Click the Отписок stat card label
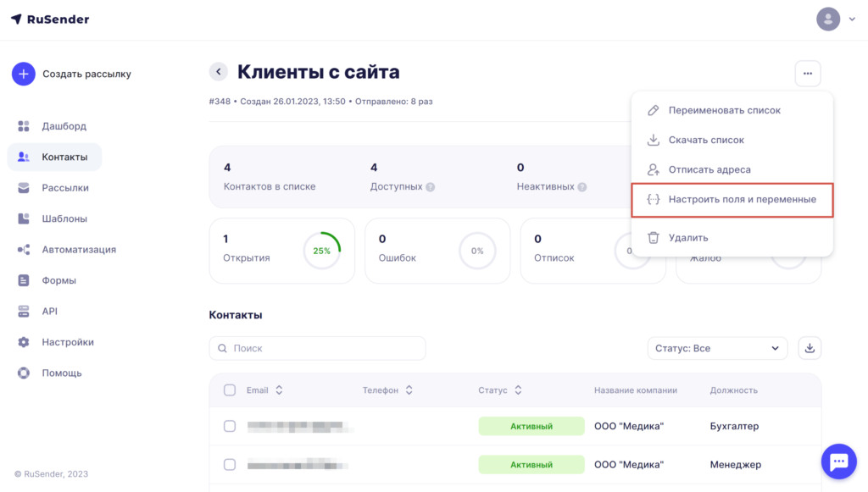868x492 pixels. click(x=554, y=258)
